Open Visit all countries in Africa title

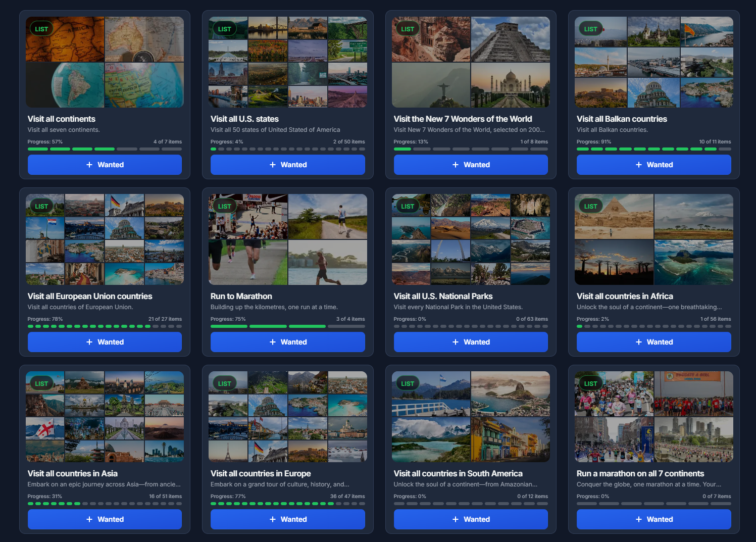click(x=625, y=297)
